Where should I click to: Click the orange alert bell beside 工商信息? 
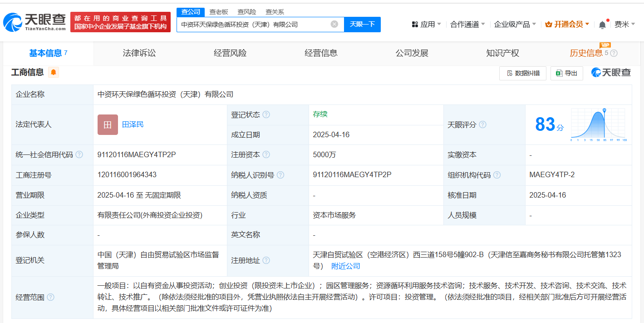pyautogui.click(x=54, y=72)
